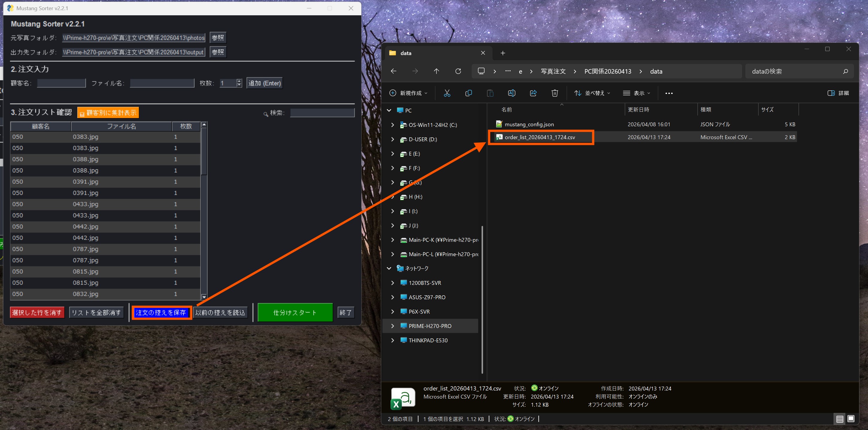868x430 pixels.
Task: Switch to large thumbnails view icon in status bar
Action: (851, 419)
